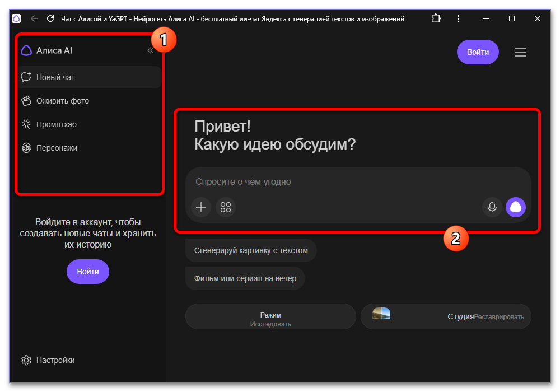Click the Войти button in sidebar

[x=88, y=272]
